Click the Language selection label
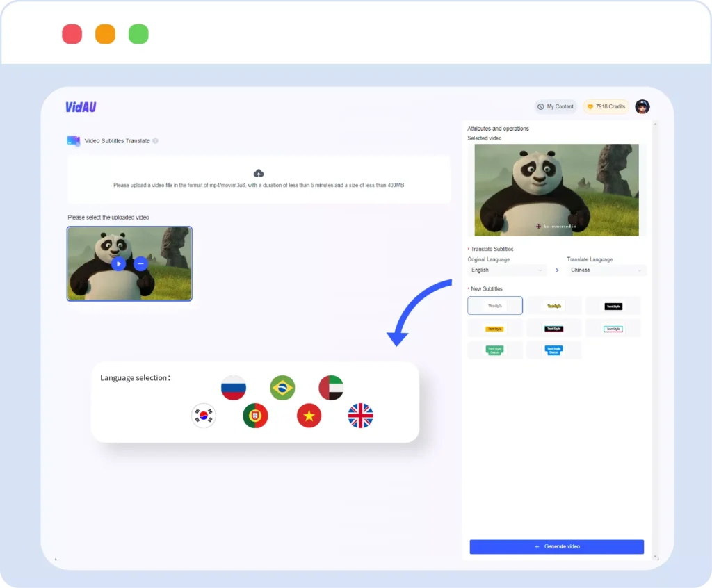The width and height of the screenshot is (712, 588). 135,378
